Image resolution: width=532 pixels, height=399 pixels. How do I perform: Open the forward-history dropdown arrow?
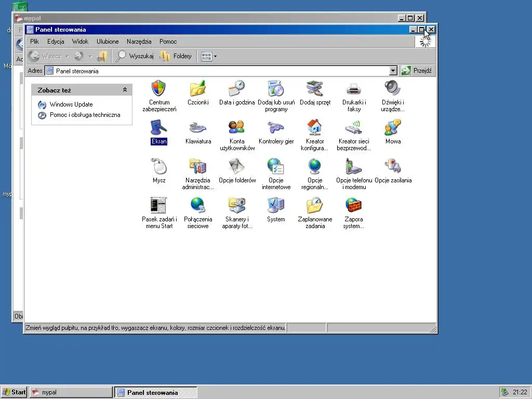point(90,56)
